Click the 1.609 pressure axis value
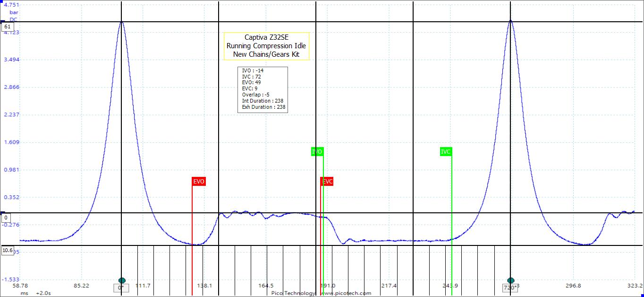Screen dimensions: 644x297 (11, 142)
